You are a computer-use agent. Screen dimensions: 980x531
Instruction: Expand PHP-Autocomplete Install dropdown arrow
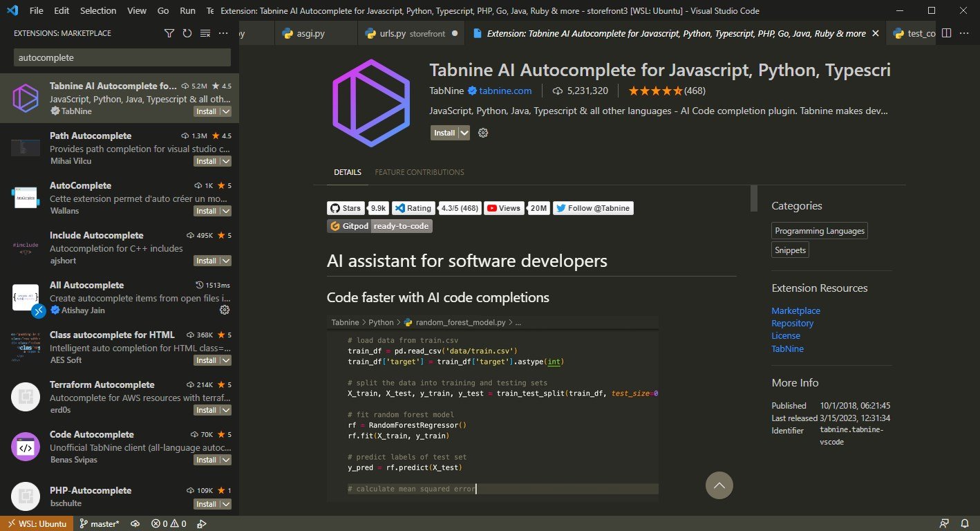(x=226, y=504)
